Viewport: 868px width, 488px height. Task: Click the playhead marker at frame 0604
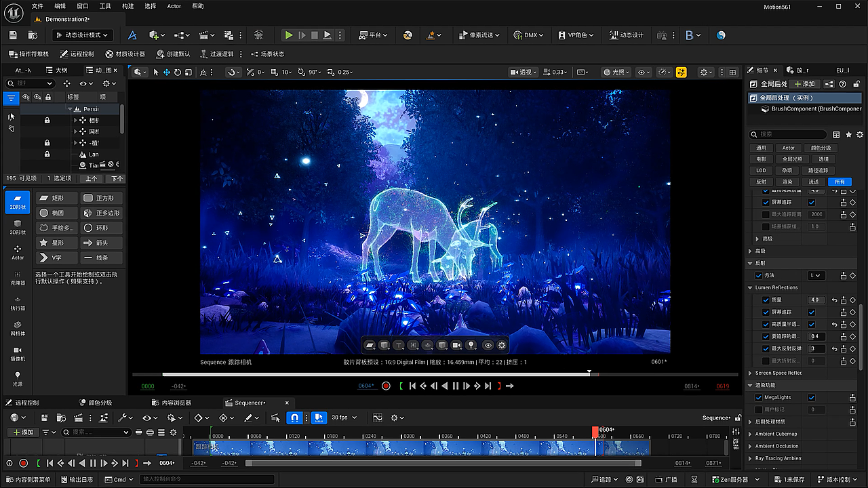595,431
